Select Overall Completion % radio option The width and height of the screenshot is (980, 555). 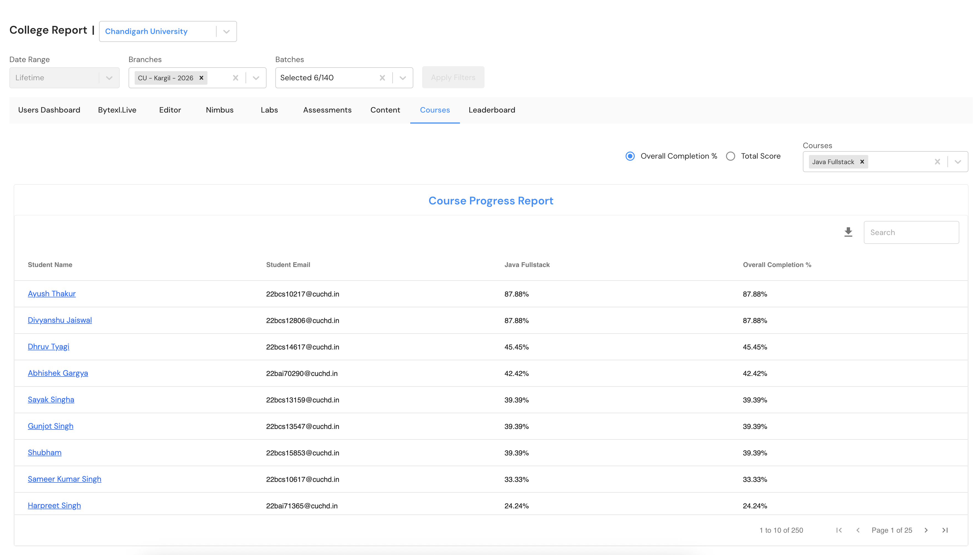tap(630, 156)
